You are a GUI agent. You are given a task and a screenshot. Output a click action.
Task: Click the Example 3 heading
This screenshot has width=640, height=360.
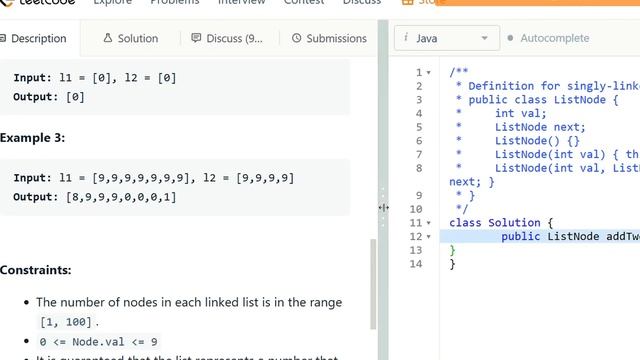click(32, 138)
